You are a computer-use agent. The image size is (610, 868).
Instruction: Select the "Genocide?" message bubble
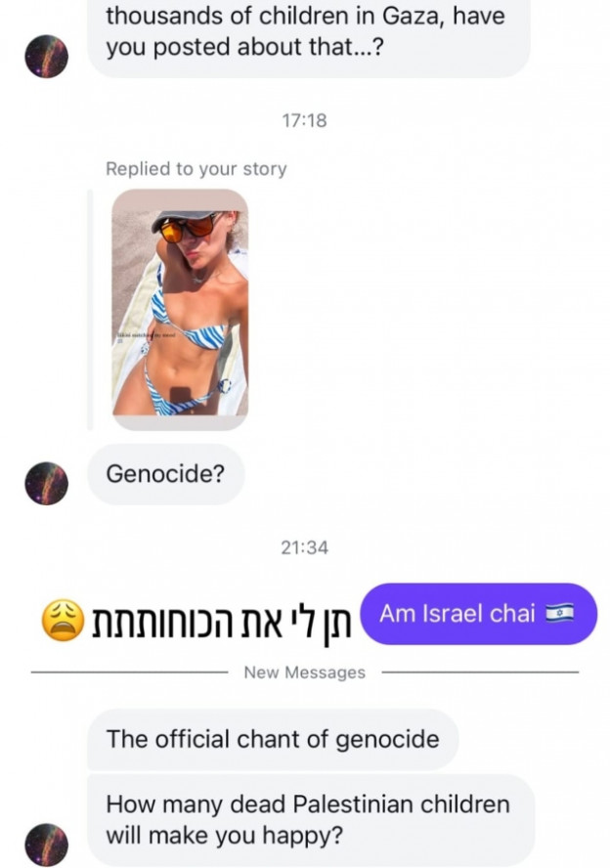tap(165, 474)
